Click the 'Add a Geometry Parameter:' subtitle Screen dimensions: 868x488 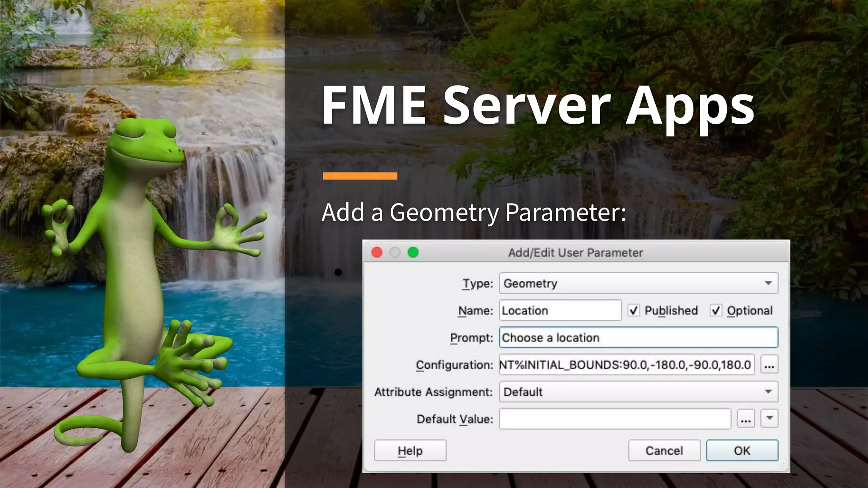(474, 212)
